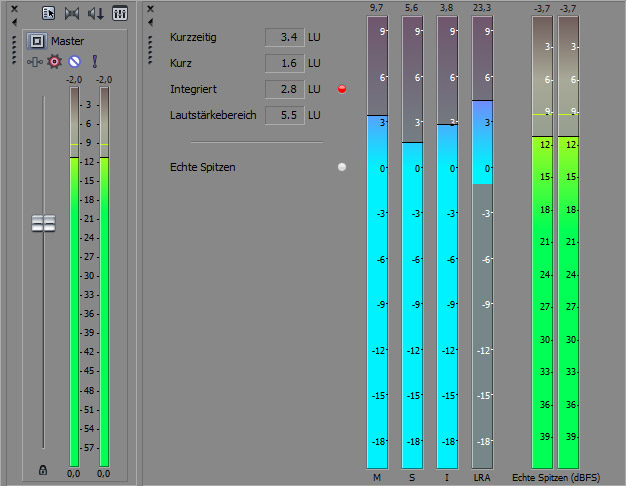Open the Mixing Console icon
This screenshot has width=626, height=486.
(119, 14)
